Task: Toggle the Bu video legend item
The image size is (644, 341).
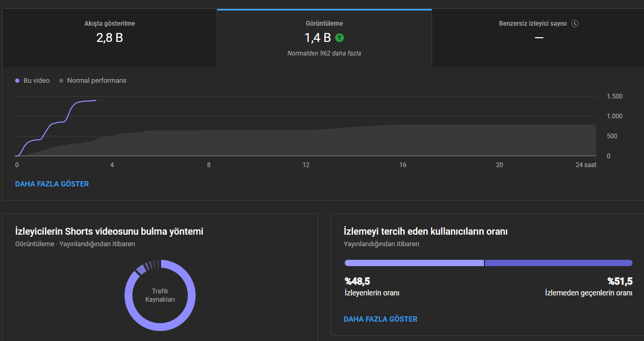Action: click(x=32, y=81)
